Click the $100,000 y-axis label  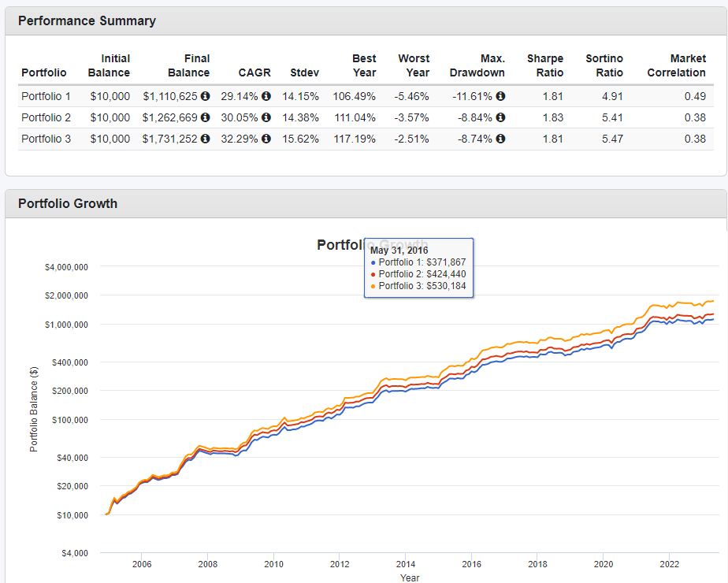pos(70,420)
